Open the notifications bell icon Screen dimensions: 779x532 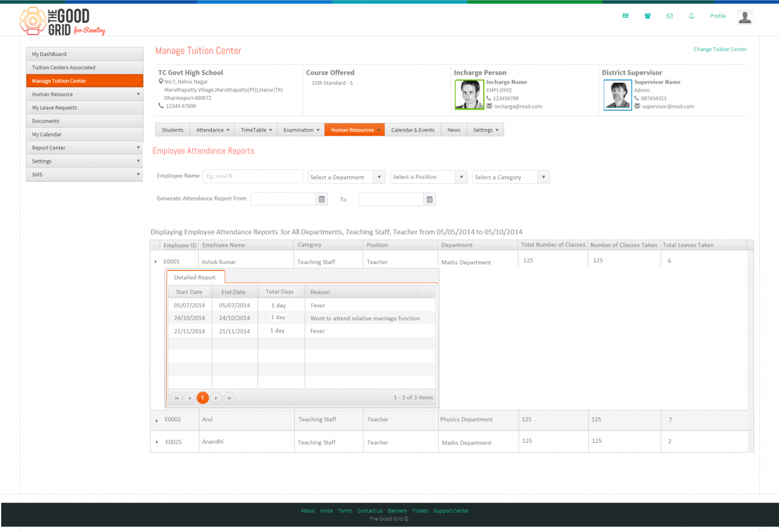691,16
